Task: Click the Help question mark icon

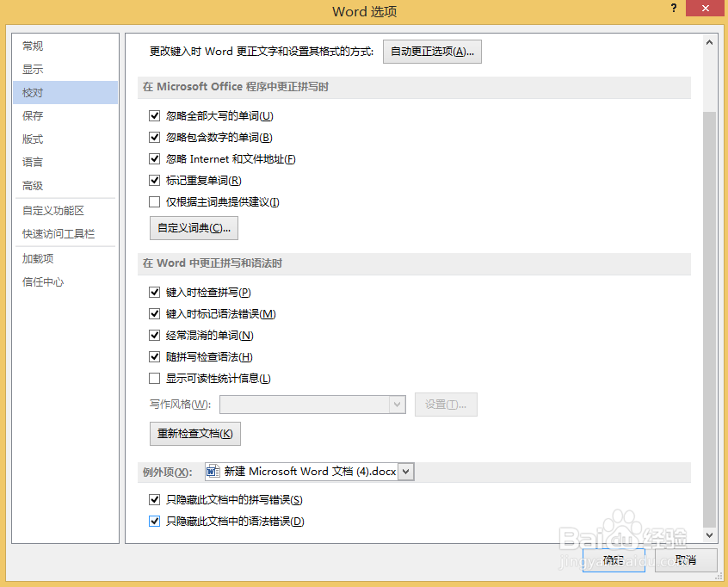Action: point(672,9)
